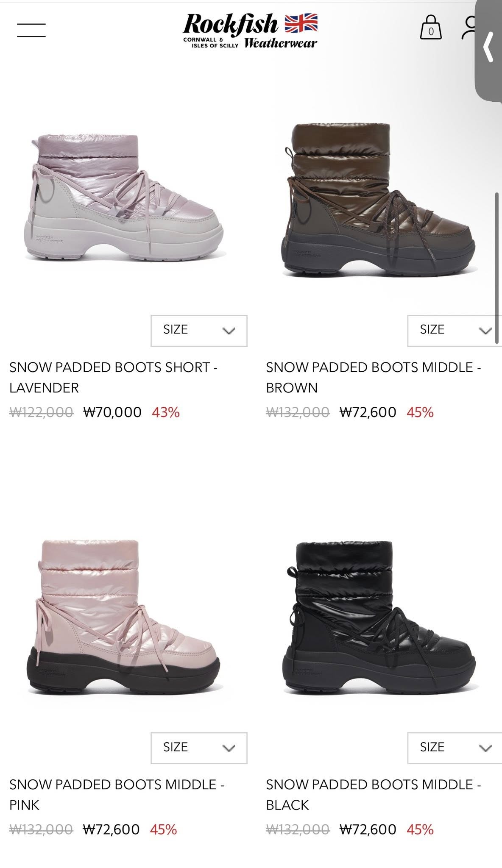Open Snow Padded Boots Middle - Brown link
The height and width of the screenshot is (868, 502).
374,377
